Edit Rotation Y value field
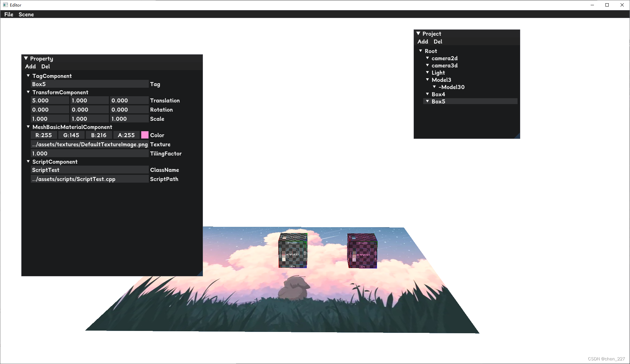This screenshot has width=630, height=364. tap(89, 110)
